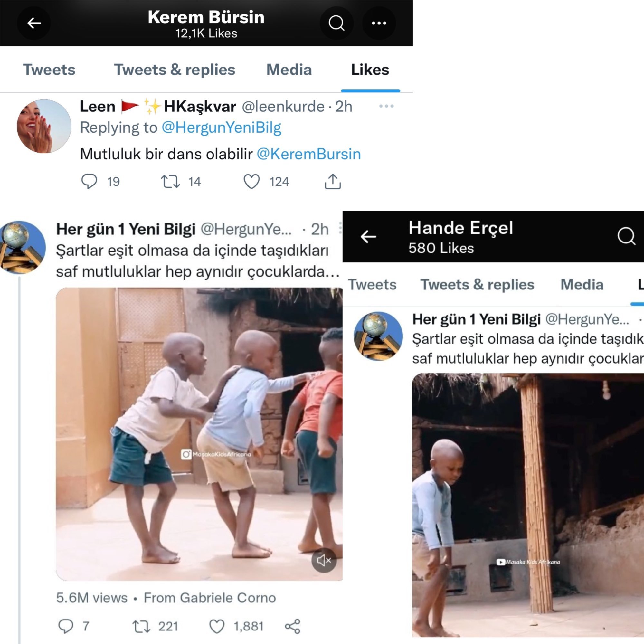Viewport: 644px width, 644px height.
Task: Tap the back arrow on Kerem Bürsin profile
Action: click(x=34, y=23)
